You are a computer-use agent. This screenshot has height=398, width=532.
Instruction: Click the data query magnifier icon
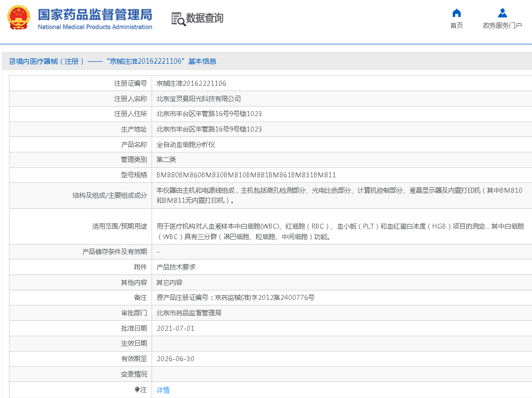tap(178, 19)
